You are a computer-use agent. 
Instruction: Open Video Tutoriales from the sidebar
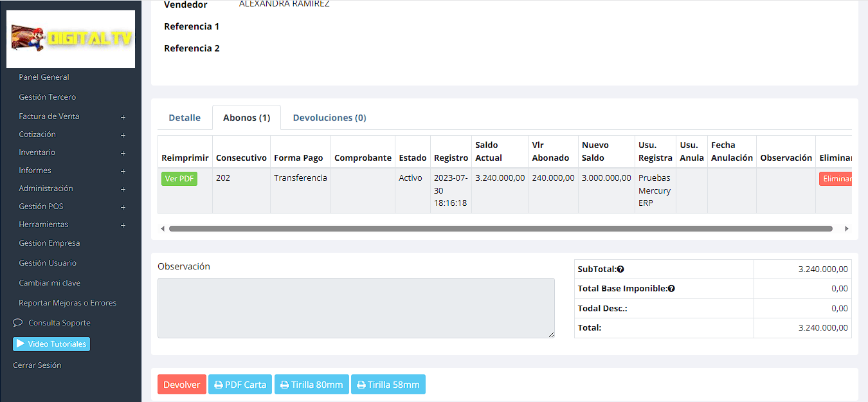click(x=51, y=344)
